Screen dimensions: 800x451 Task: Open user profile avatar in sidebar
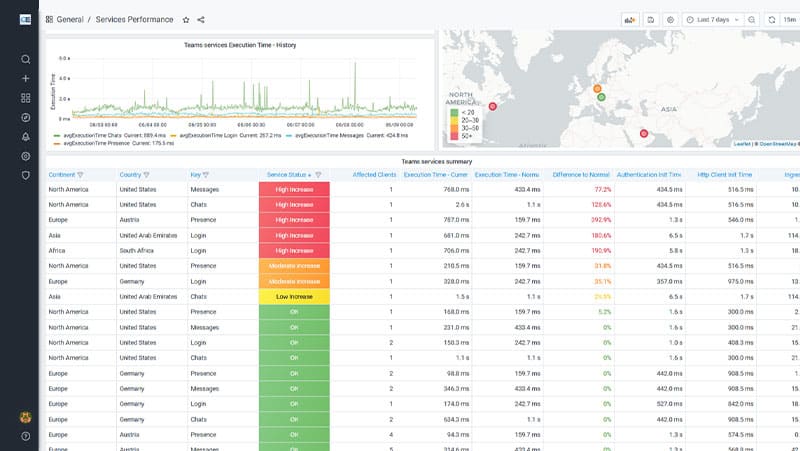pos(26,417)
